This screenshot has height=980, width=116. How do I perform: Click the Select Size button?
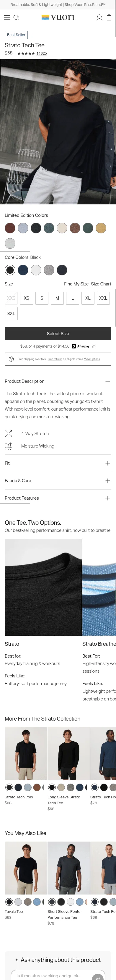(x=58, y=334)
